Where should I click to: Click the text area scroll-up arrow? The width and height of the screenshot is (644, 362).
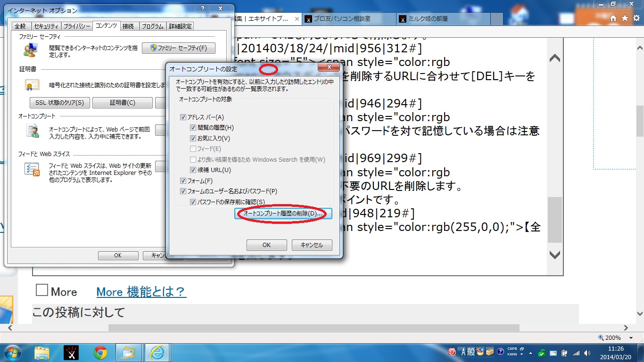click(x=555, y=58)
